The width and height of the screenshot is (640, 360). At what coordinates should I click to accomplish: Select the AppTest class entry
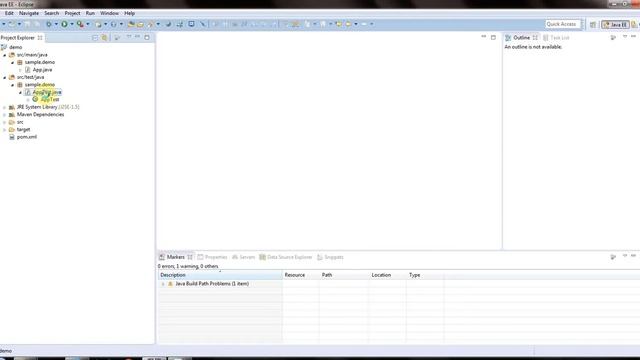(x=50, y=100)
